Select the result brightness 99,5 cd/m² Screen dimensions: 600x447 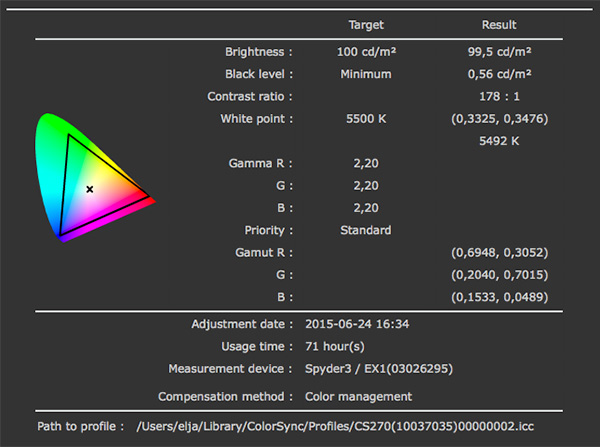click(x=499, y=52)
